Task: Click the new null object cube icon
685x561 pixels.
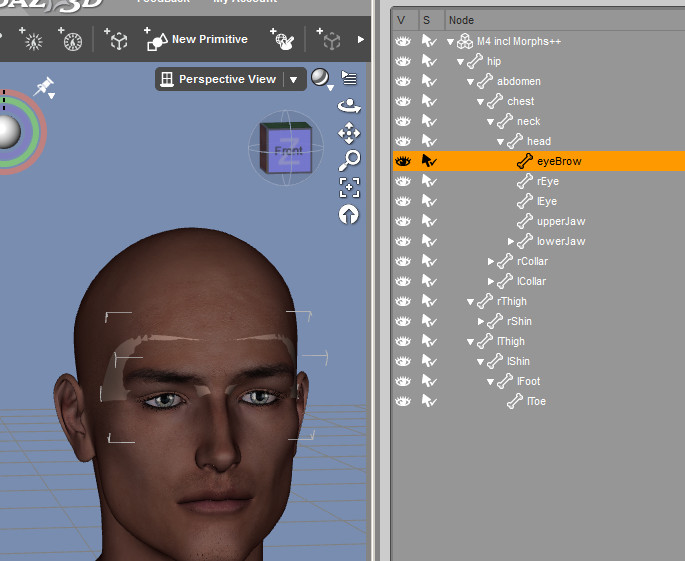Action: (x=116, y=39)
